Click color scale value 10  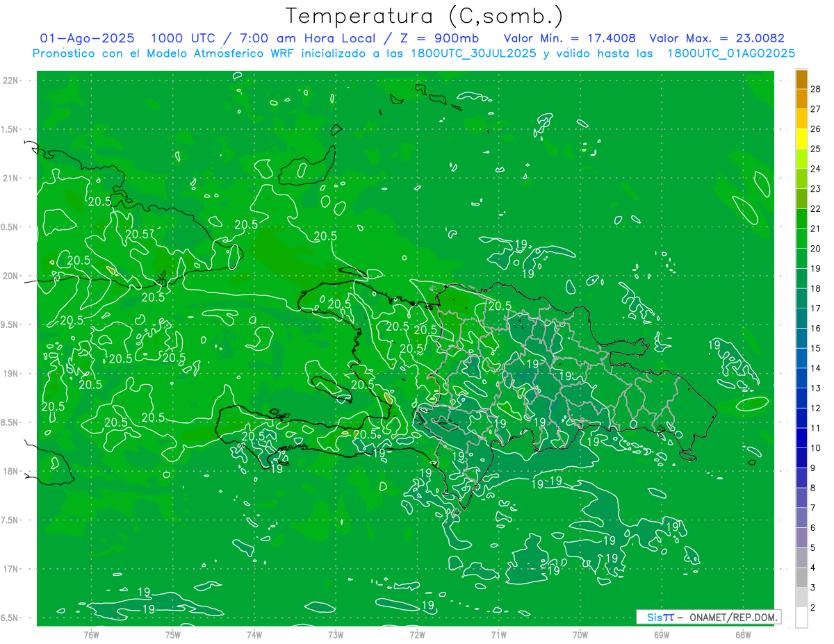pyautogui.click(x=816, y=448)
